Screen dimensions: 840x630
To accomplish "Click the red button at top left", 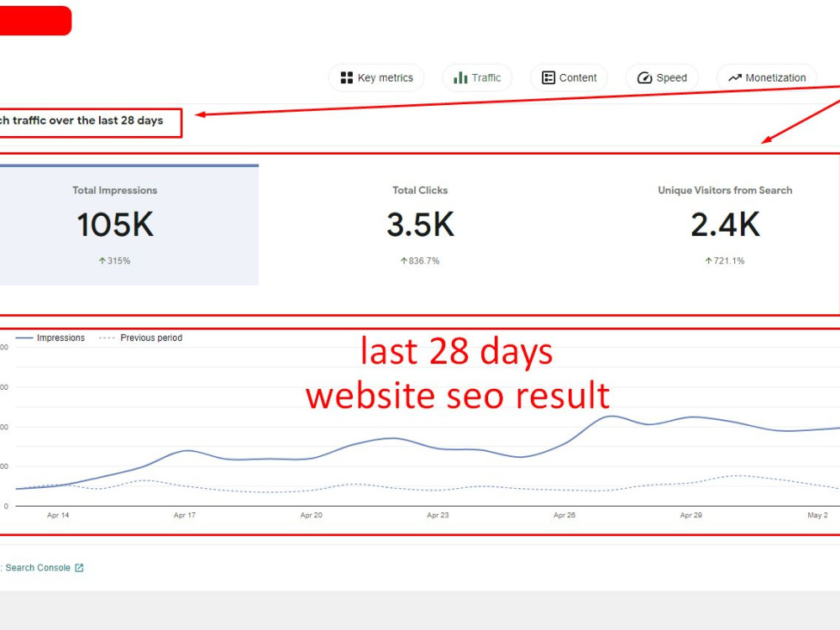I will pos(35,20).
